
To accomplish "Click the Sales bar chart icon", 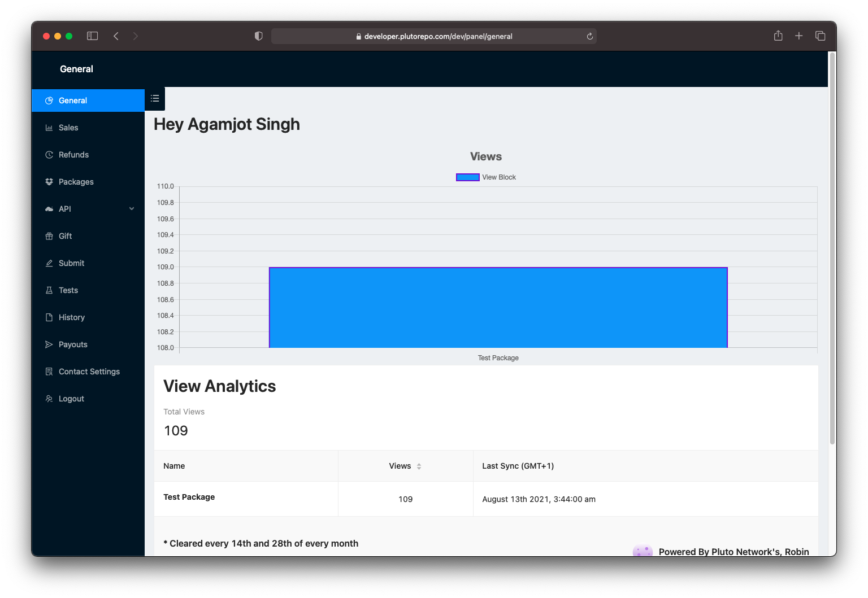I will pyautogui.click(x=49, y=128).
